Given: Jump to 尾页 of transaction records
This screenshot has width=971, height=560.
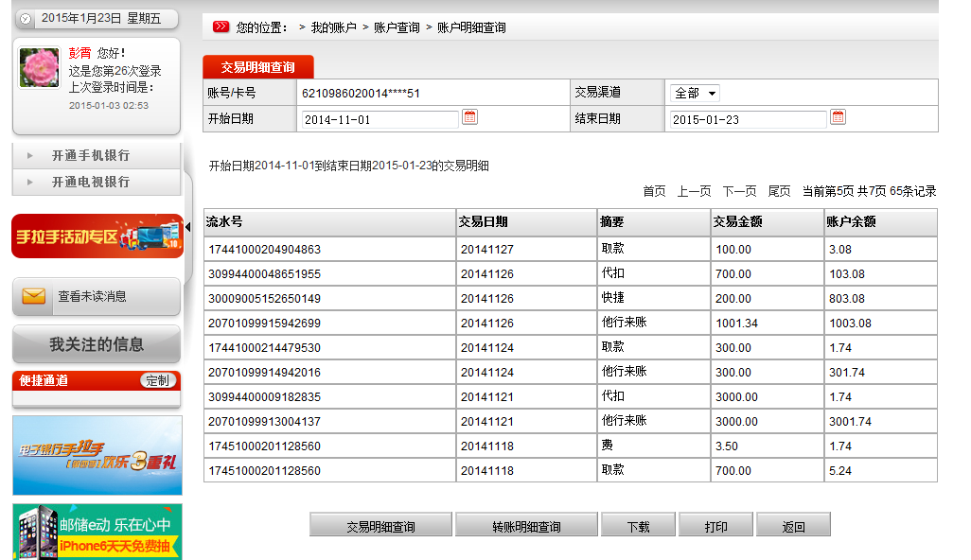Looking at the screenshot, I should pos(779,191).
